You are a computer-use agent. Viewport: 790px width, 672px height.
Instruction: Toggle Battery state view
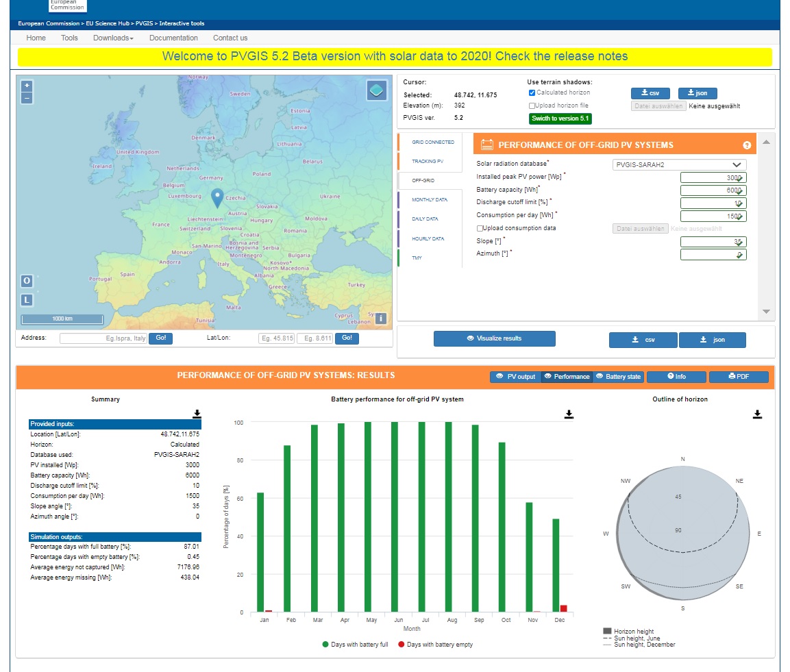618,376
